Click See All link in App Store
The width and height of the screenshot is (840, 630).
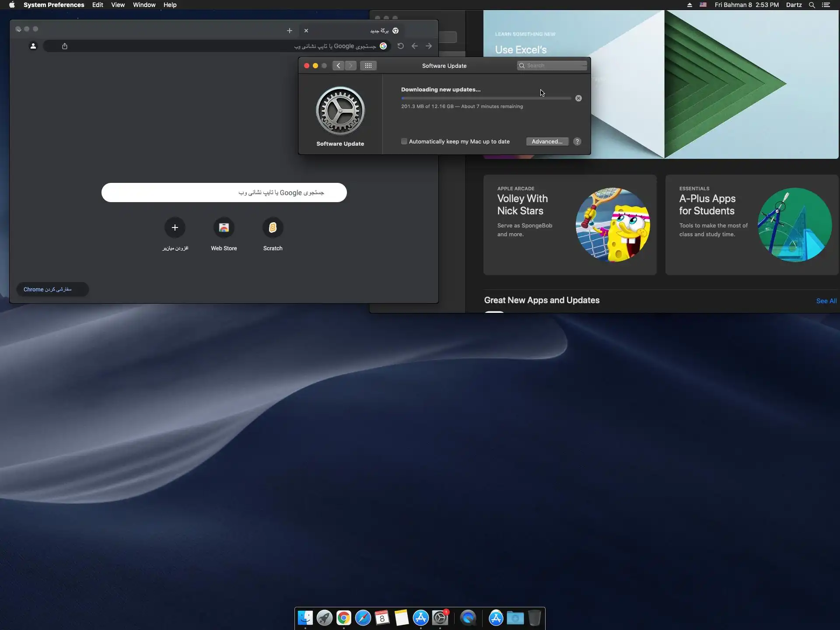pyautogui.click(x=826, y=301)
